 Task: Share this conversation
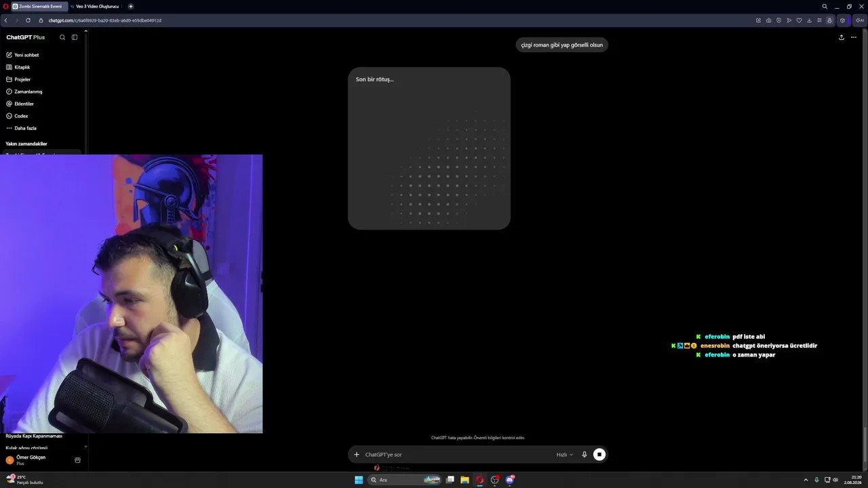point(842,37)
